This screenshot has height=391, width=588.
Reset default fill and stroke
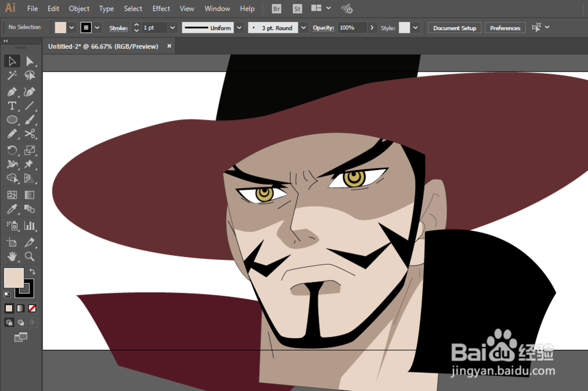coord(6,295)
